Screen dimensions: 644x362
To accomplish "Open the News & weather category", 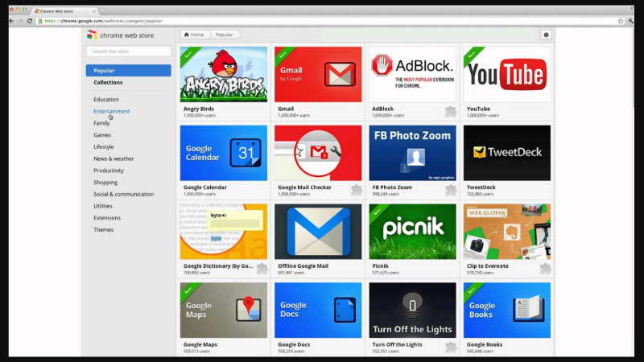I will coord(114,158).
